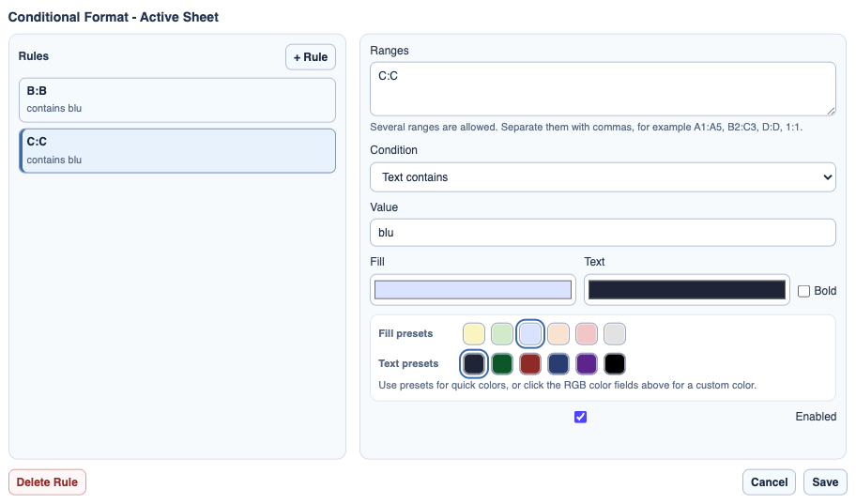The image size is (856, 504).
Task: Choose the black text preset
Action: (615, 363)
